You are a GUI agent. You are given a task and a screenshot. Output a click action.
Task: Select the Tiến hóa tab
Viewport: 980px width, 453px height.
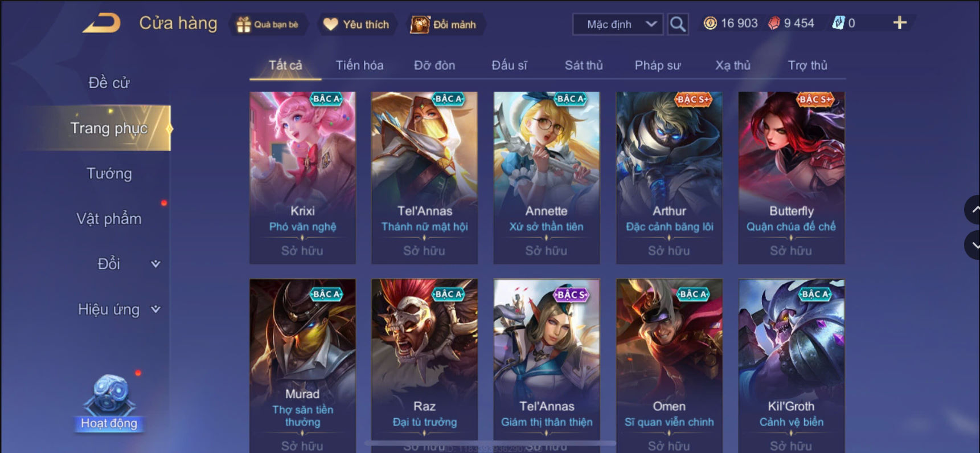[359, 66]
